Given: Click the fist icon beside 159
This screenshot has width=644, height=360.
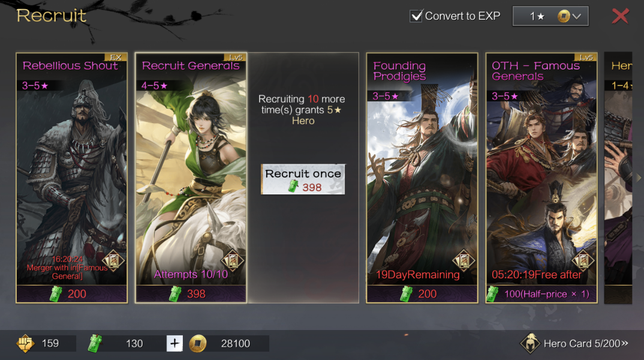Looking at the screenshot, I should pyautogui.click(x=25, y=343).
